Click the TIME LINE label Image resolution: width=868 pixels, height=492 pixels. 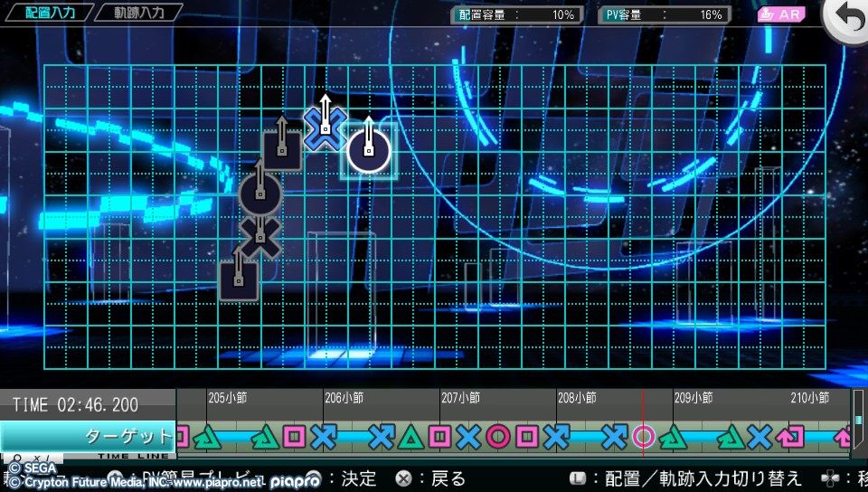click(x=134, y=456)
